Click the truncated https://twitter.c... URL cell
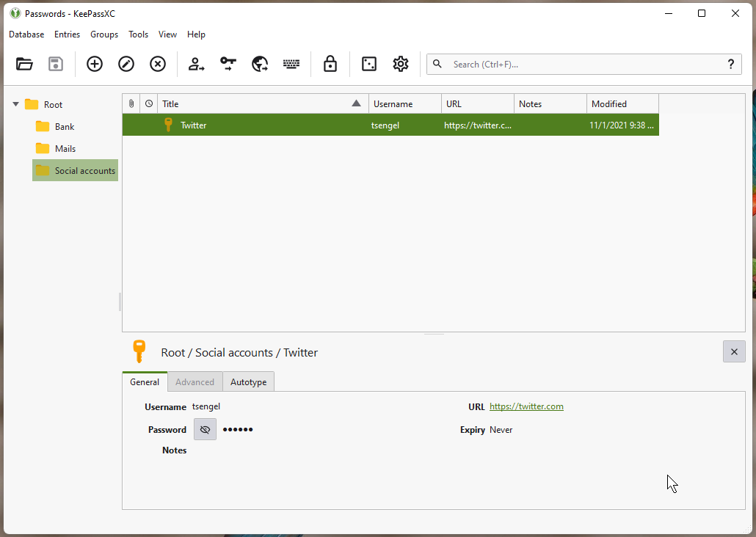The height and width of the screenshot is (537, 756). pos(478,125)
